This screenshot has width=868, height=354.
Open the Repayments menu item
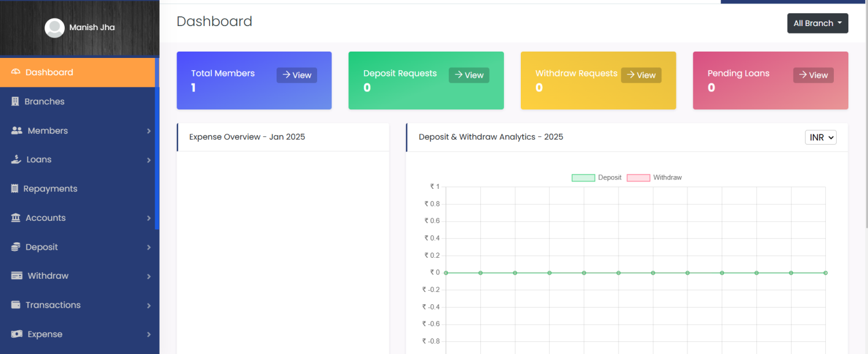(50, 189)
